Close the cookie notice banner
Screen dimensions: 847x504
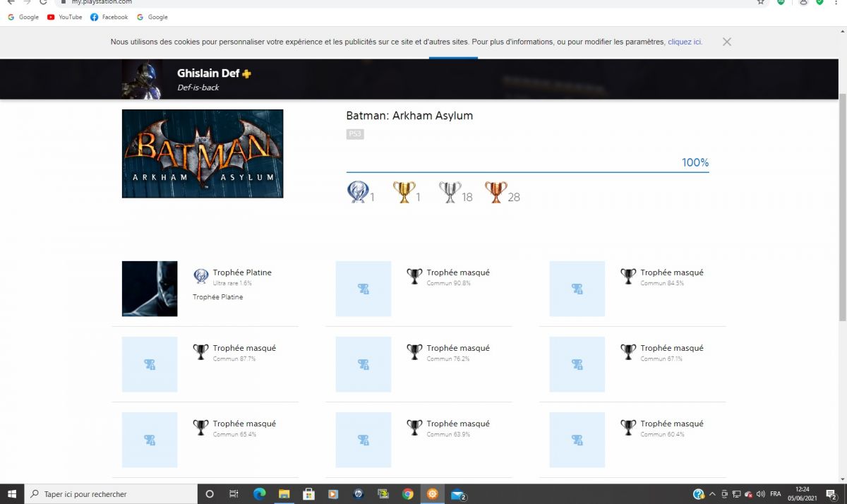[727, 42]
